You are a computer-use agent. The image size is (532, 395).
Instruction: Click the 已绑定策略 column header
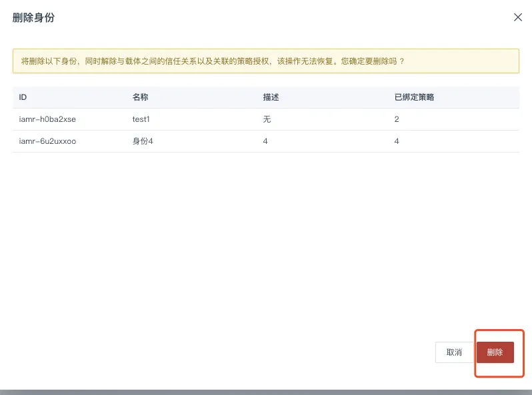point(415,97)
